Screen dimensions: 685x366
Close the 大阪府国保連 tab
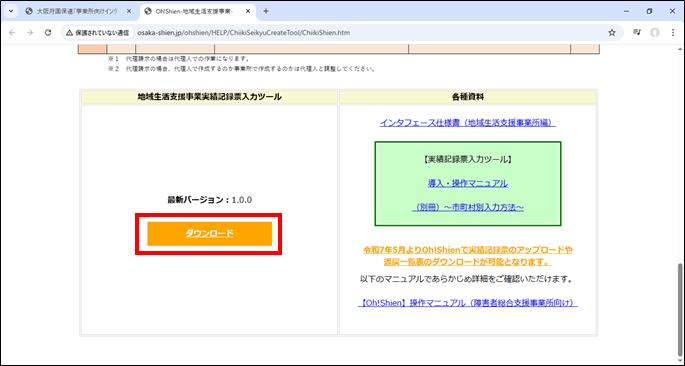[x=128, y=12]
